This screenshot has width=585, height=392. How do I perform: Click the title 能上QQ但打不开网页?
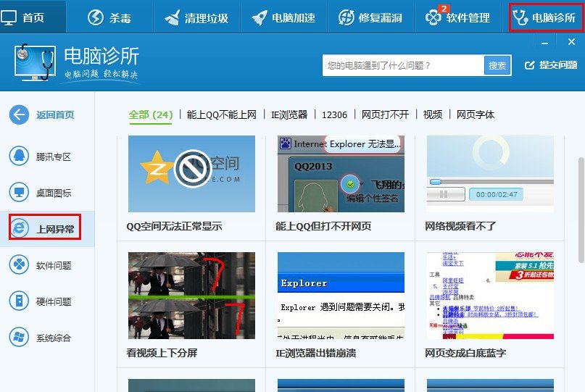323,226
